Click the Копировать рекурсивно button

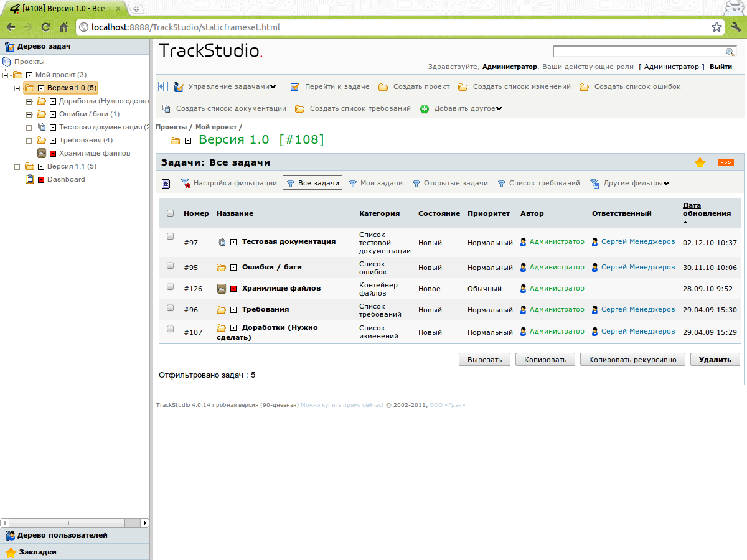tap(632, 360)
